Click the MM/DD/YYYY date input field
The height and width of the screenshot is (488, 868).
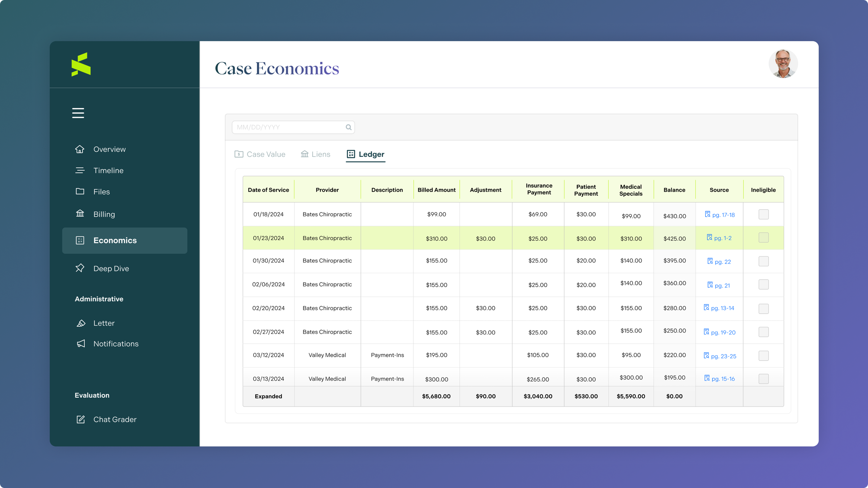pos(286,127)
